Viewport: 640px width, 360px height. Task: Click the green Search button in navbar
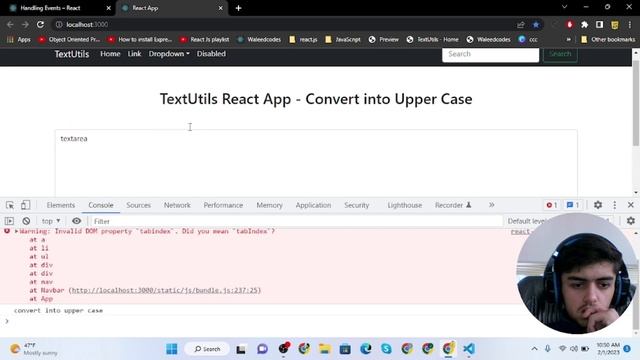pyautogui.click(x=560, y=54)
